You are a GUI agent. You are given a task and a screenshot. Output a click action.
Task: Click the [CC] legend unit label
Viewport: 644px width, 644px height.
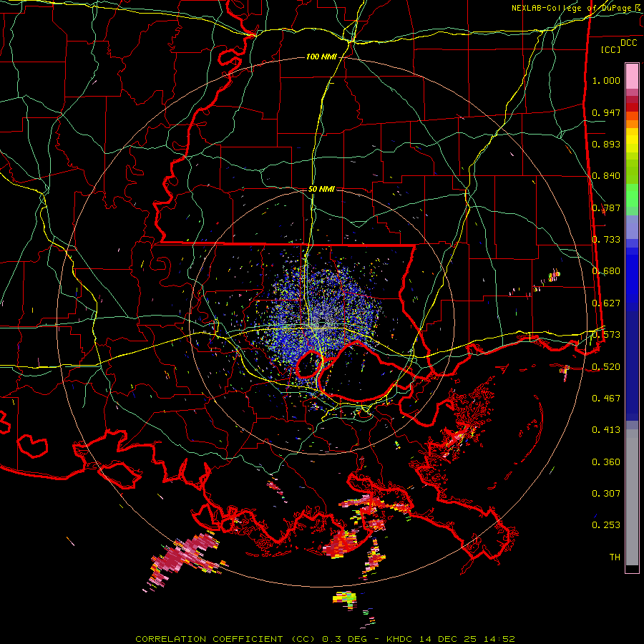611,49
